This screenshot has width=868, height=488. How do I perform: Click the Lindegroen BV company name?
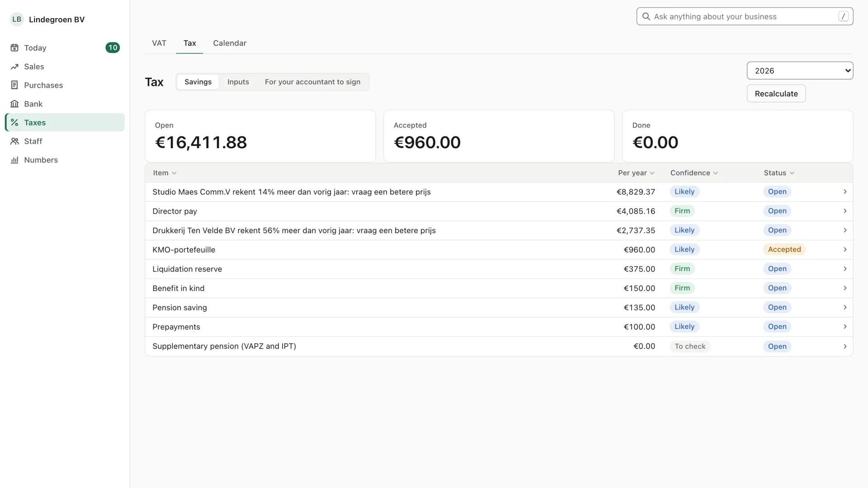coord(57,19)
